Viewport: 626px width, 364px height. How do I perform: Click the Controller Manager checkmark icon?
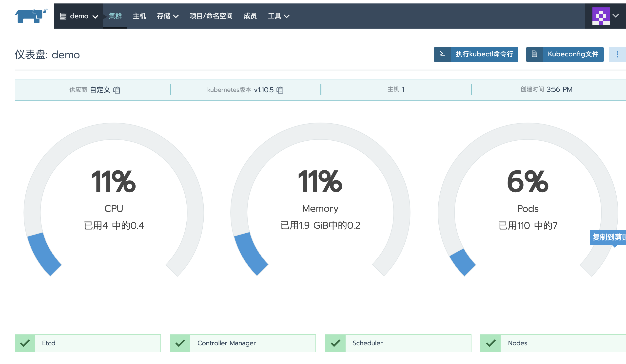[x=180, y=343]
